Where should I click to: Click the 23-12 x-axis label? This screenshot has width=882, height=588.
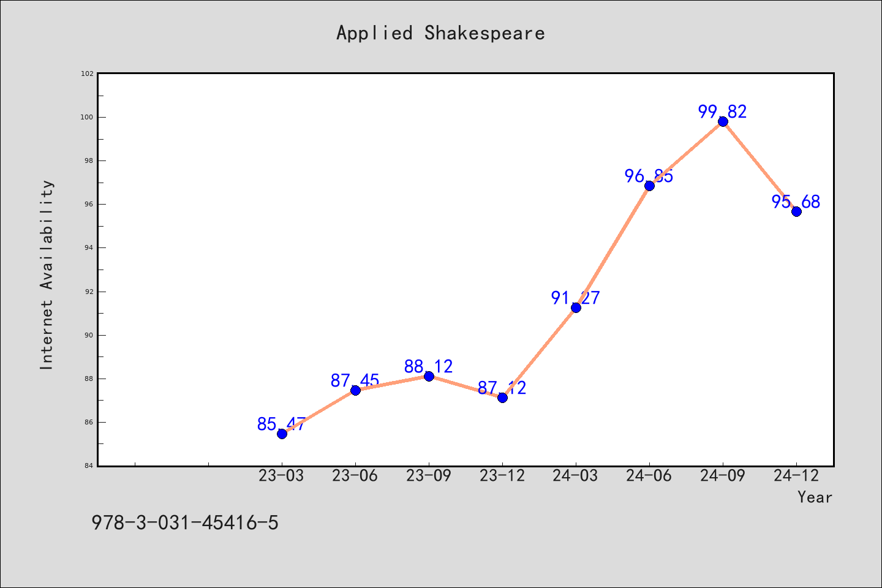pos(502,476)
